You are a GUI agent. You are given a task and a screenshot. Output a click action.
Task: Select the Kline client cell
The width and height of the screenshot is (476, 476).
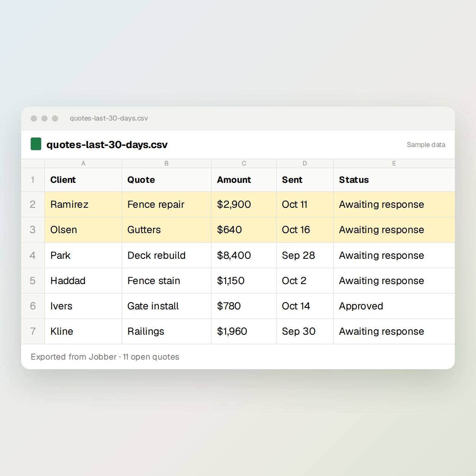pos(83,331)
